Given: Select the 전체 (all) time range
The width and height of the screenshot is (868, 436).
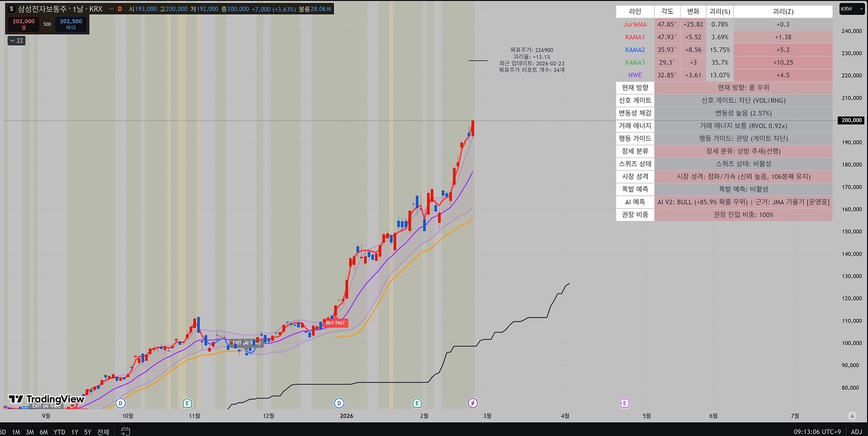Looking at the screenshot, I should [103, 432].
